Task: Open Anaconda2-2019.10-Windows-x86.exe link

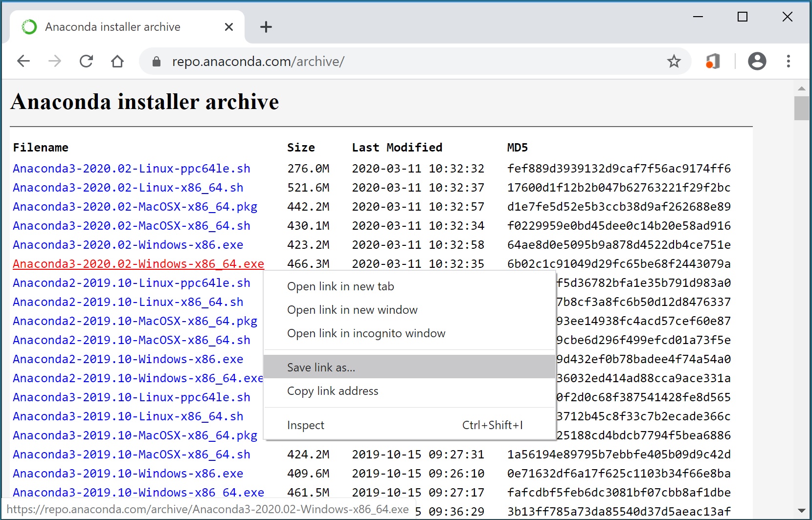Action: (128, 359)
